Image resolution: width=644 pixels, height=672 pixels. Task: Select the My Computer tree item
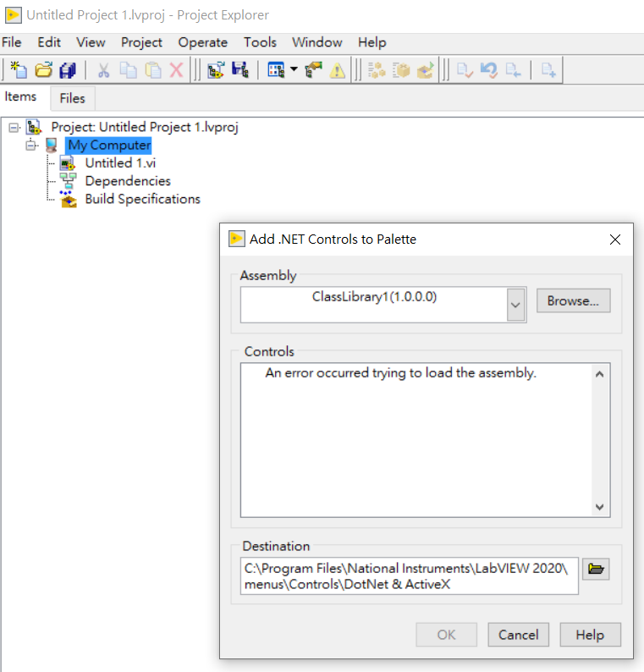[x=110, y=145]
